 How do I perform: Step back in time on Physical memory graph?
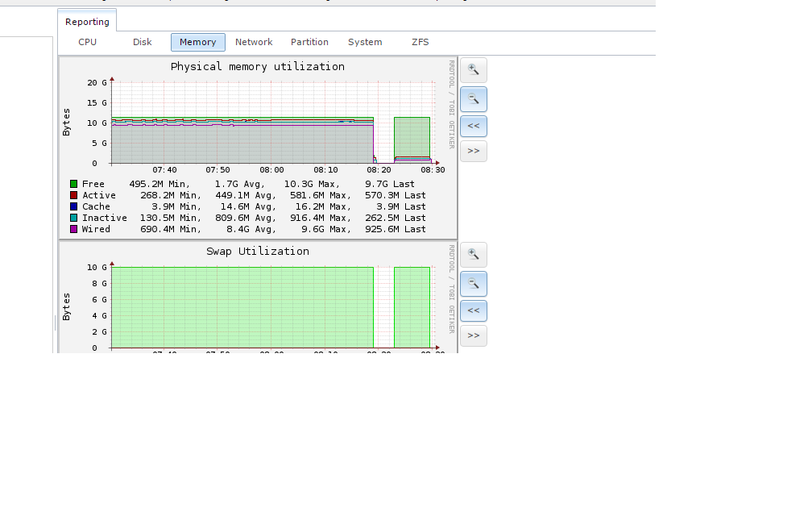coord(474,126)
